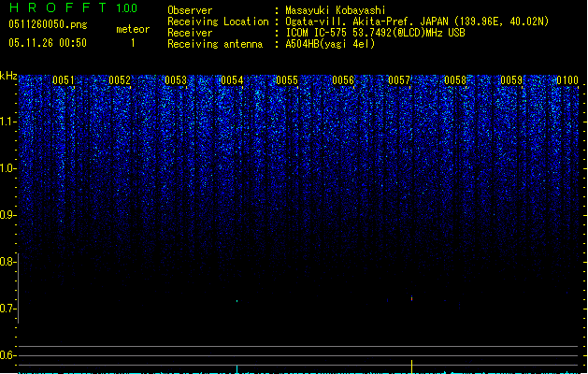The height and width of the screenshot is (374, 588).
Task: Click the red-yellow meteor echo near 0057
Action: pyautogui.click(x=411, y=298)
